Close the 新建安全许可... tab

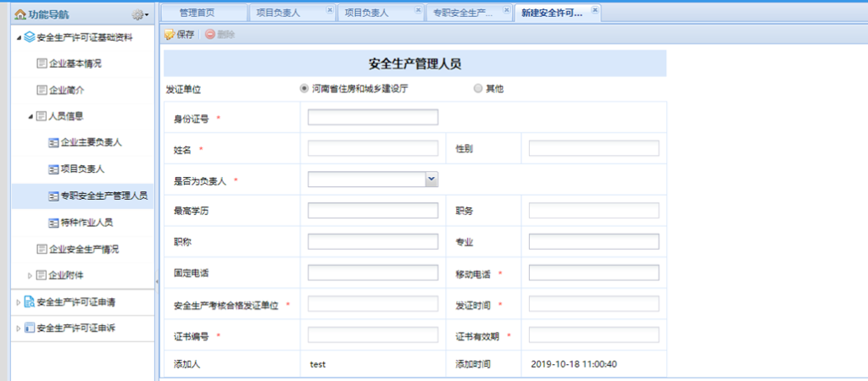point(595,10)
